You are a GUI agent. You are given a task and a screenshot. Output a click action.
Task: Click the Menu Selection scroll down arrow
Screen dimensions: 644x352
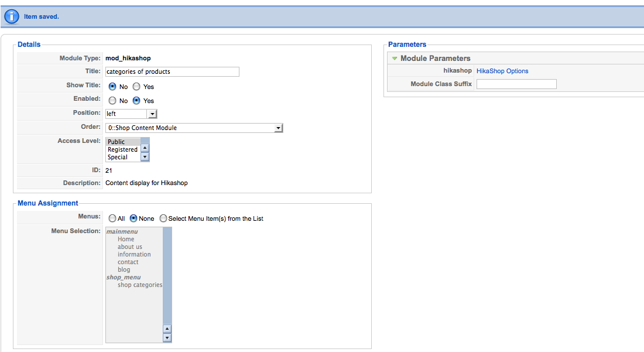(167, 338)
